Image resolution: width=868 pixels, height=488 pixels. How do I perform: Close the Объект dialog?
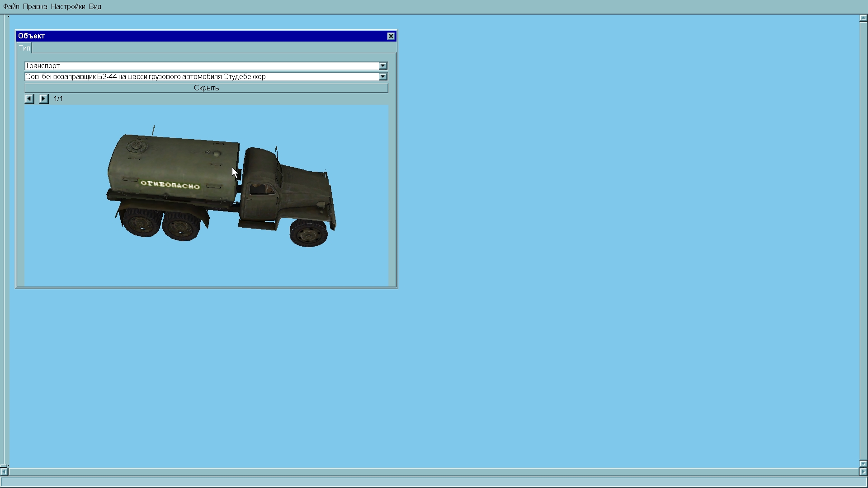pos(391,36)
